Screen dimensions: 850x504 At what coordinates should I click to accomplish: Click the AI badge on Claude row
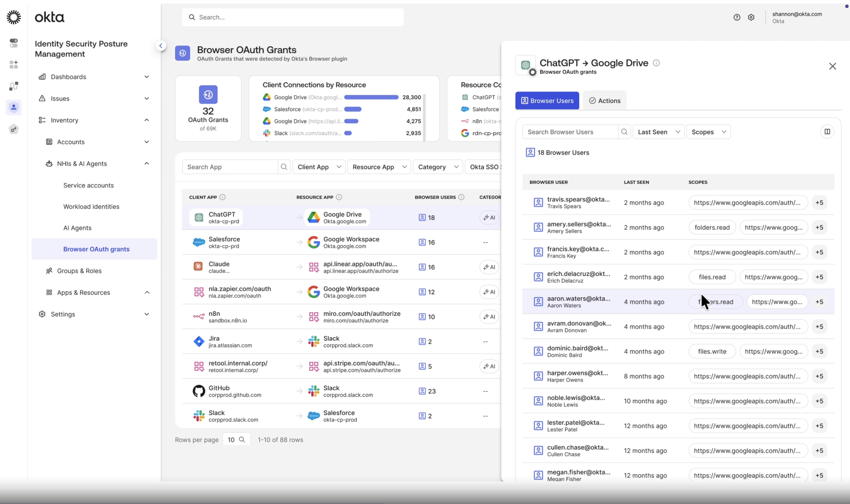click(489, 267)
